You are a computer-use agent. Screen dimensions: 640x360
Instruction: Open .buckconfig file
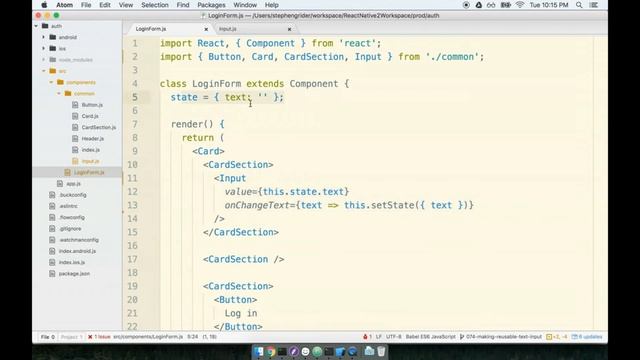(x=73, y=195)
